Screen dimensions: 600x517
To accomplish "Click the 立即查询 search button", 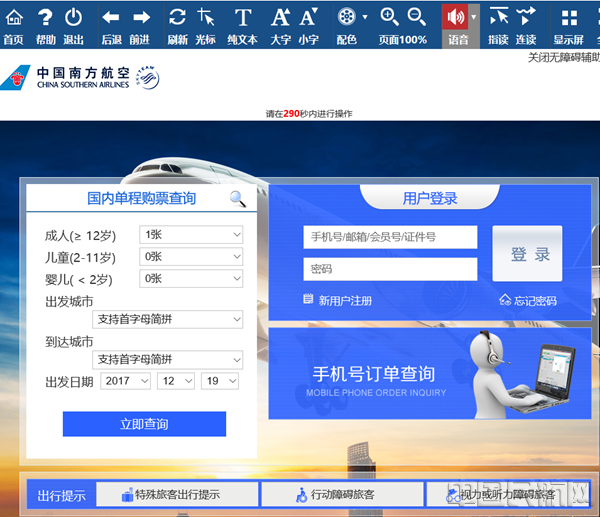I will (144, 424).
